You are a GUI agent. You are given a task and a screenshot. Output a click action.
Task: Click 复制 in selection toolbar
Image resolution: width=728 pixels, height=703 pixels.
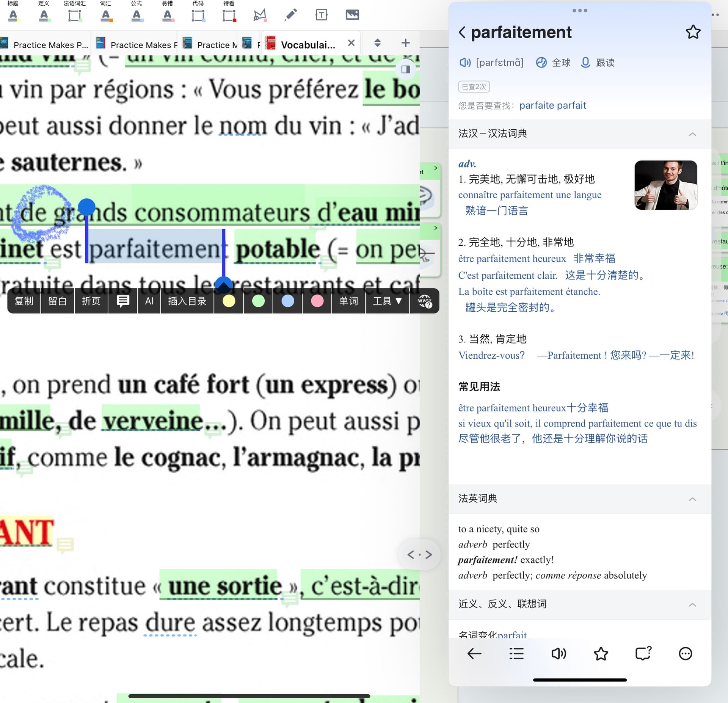pos(24,301)
